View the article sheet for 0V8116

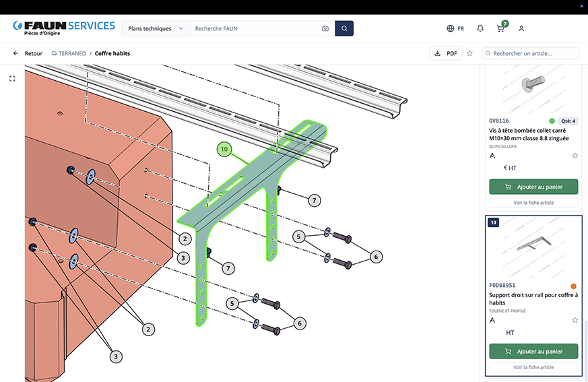[x=533, y=202]
